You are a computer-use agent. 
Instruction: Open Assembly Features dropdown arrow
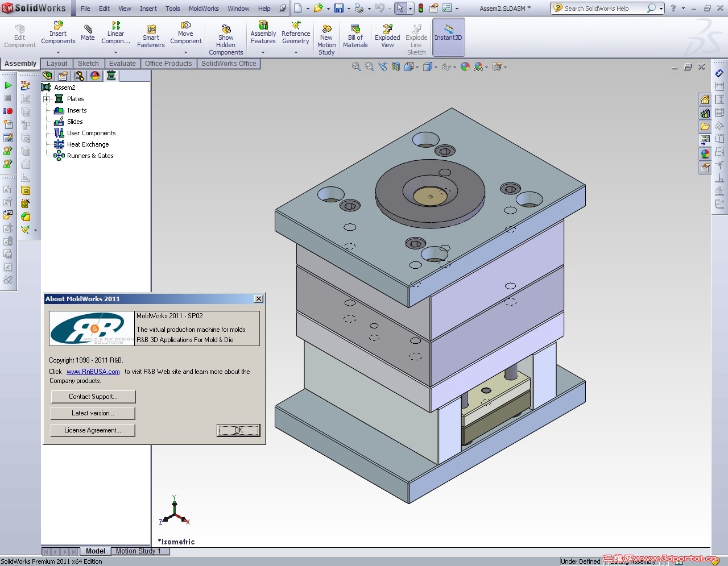coord(263,53)
